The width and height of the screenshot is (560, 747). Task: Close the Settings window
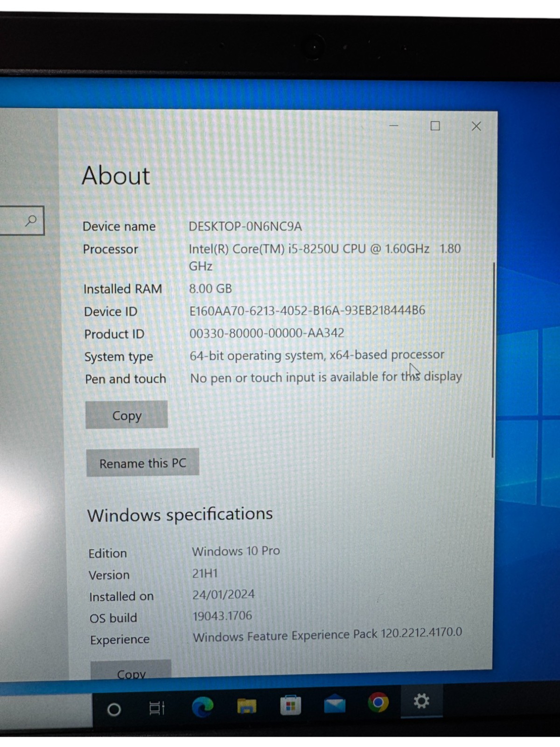pos(476,126)
